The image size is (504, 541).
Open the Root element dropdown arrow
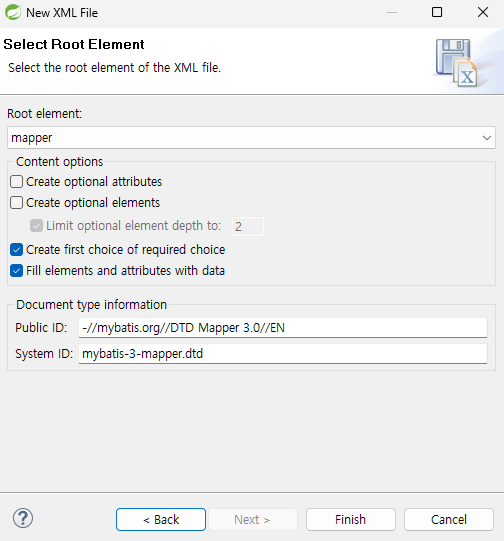point(487,138)
